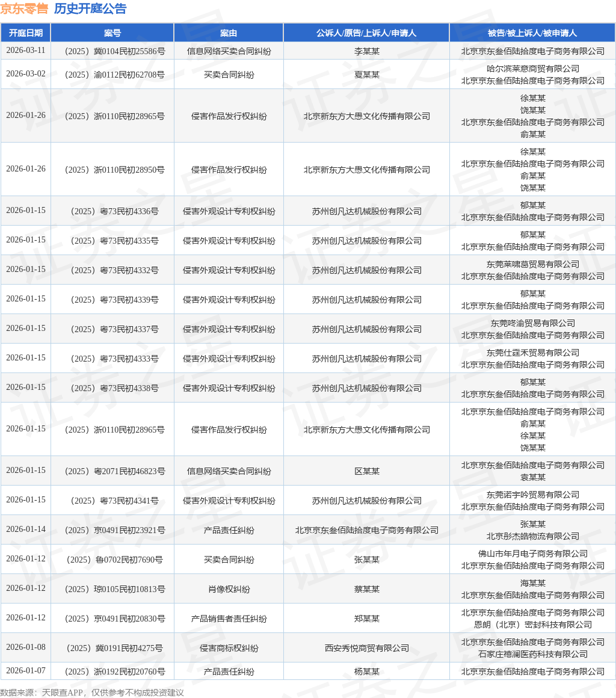Click case number 粤73民初4339号
The width and height of the screenshot is (616, 698).
coord(115,300)
